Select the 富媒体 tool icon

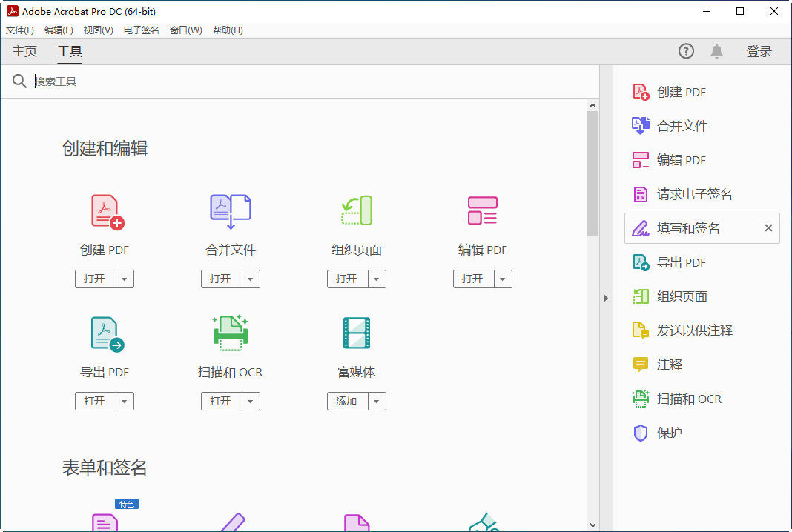point(356,333)
